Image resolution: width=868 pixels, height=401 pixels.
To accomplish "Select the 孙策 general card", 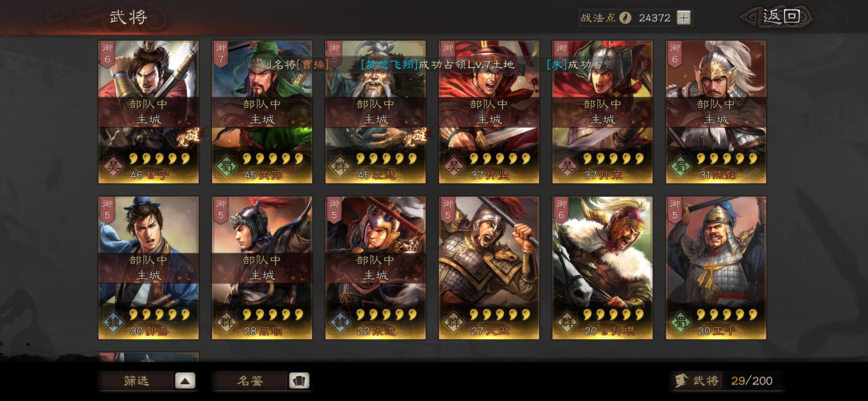I will coord(602,112).
